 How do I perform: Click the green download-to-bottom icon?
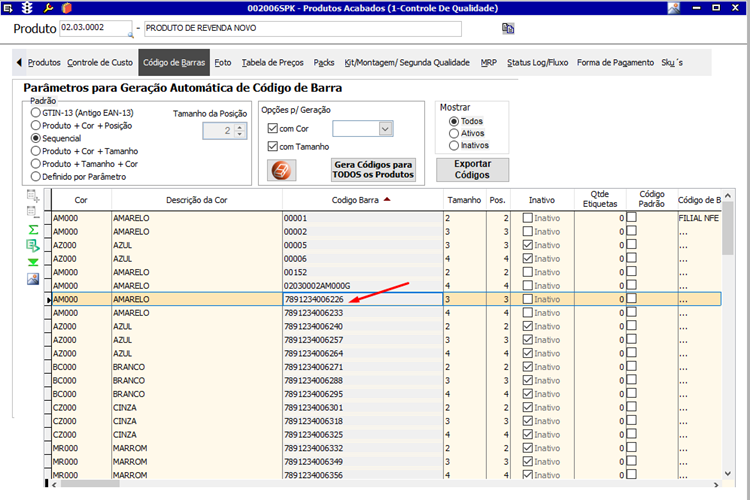pyautogui.click(x=33, y=262)
